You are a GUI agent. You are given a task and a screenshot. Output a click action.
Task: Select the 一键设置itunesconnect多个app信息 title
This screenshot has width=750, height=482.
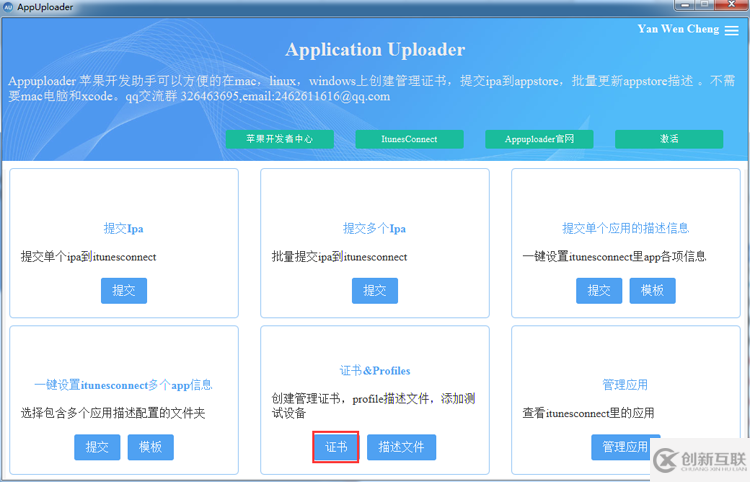coord(123,385)
